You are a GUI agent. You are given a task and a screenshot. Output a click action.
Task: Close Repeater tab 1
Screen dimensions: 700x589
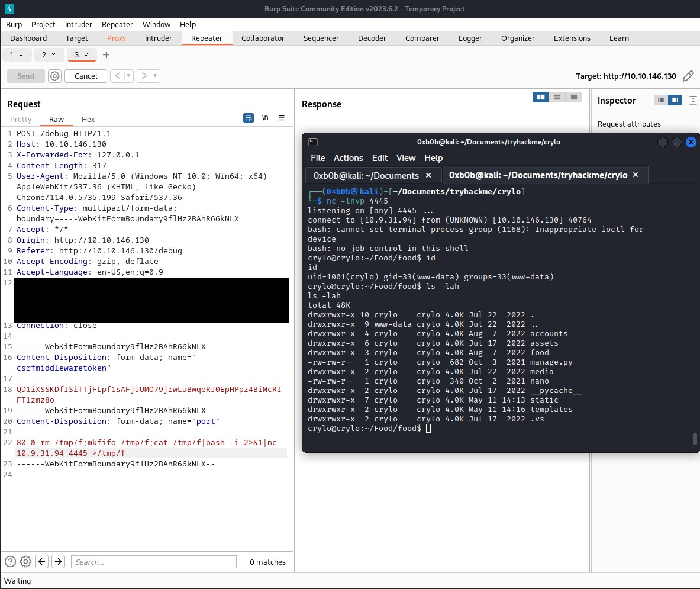click(x=21, y=55)
